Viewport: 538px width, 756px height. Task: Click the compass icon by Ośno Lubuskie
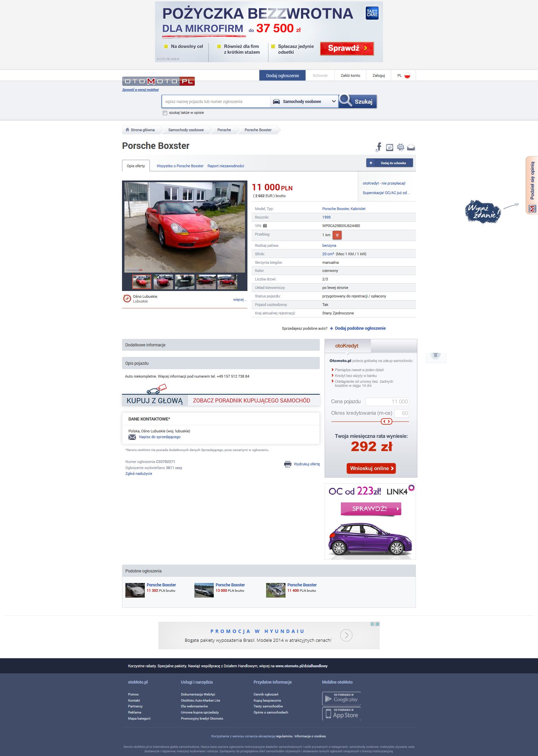tap(127, 298)
